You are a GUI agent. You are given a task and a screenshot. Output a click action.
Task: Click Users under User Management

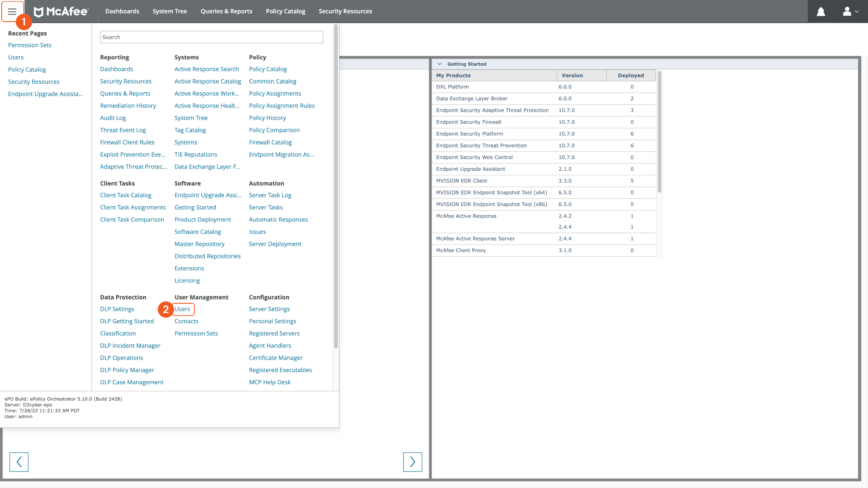click(182, 309)
